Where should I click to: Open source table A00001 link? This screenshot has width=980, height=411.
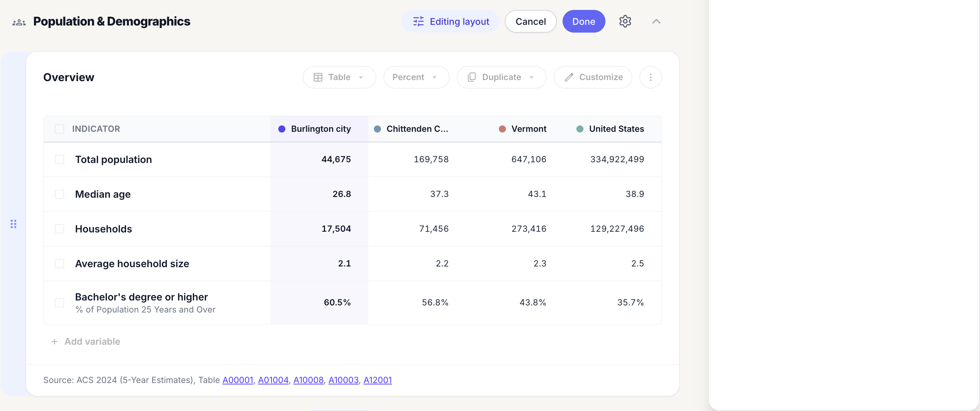[238, 380]
